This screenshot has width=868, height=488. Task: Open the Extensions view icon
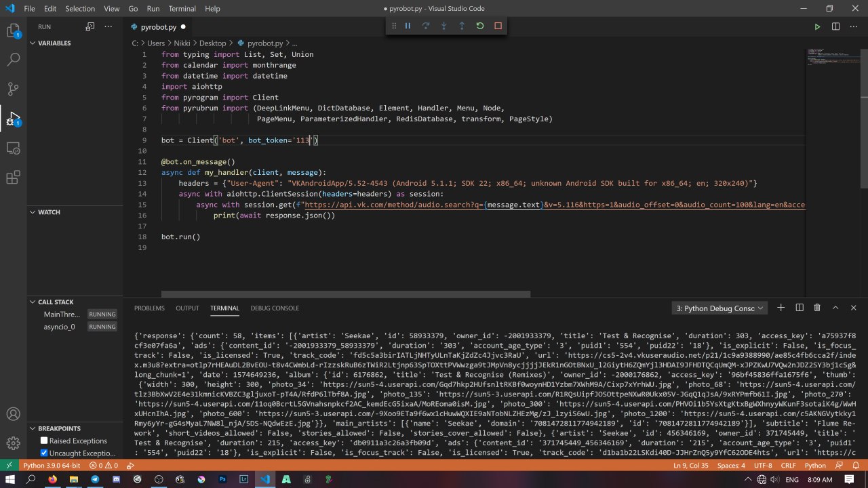tap(13, 178)
